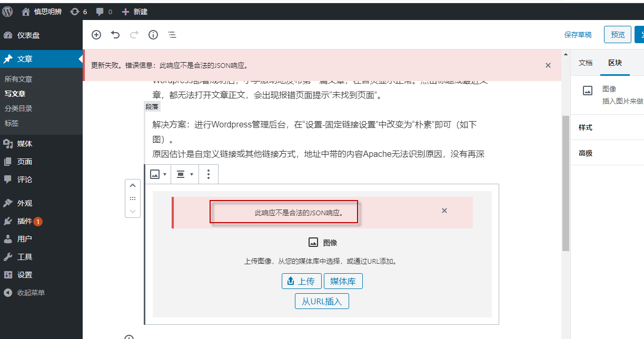
Task: Open 插件 in the sidebar
Action: point(41,221)
